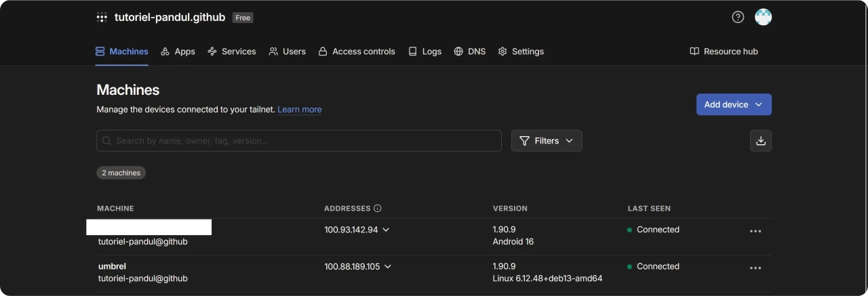Viewport: 868px width, 296px height.
Task: Click the Free plan badge
Action: (243, 18)
